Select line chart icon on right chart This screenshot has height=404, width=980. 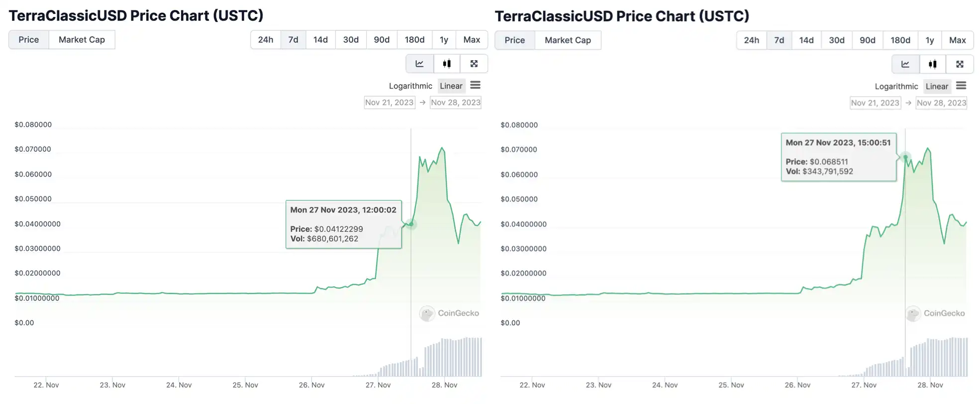point(905,64)
